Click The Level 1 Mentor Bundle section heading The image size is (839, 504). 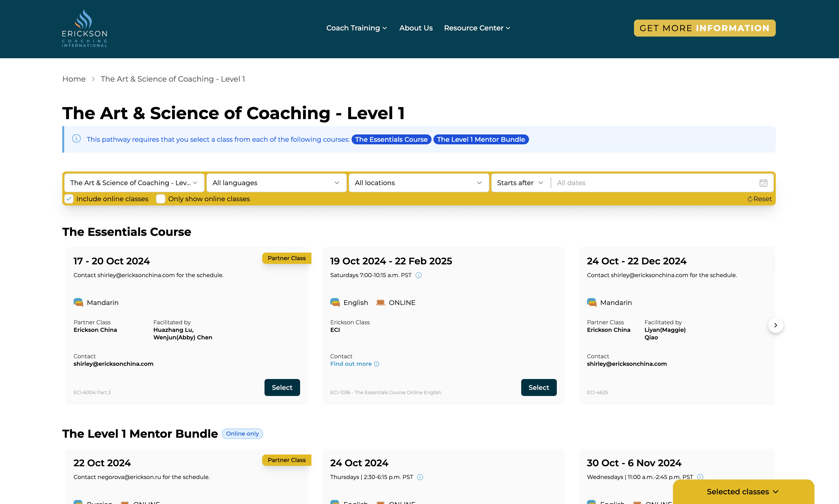tap(140, 434)
